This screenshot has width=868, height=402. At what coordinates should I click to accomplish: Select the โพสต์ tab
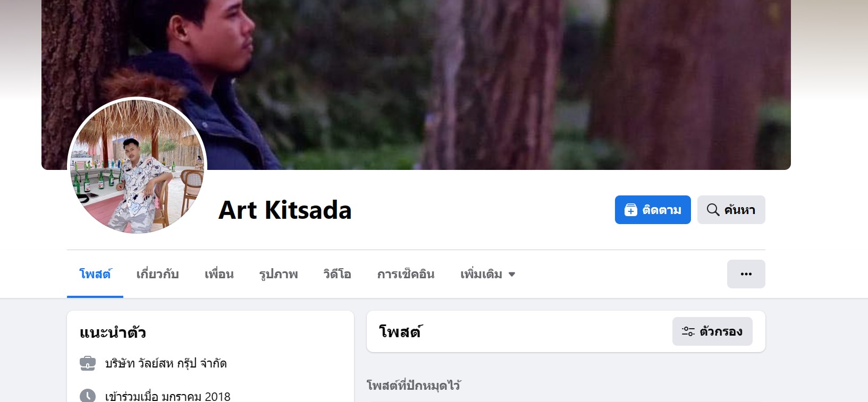pyautogui.click(x=95, y=274)
